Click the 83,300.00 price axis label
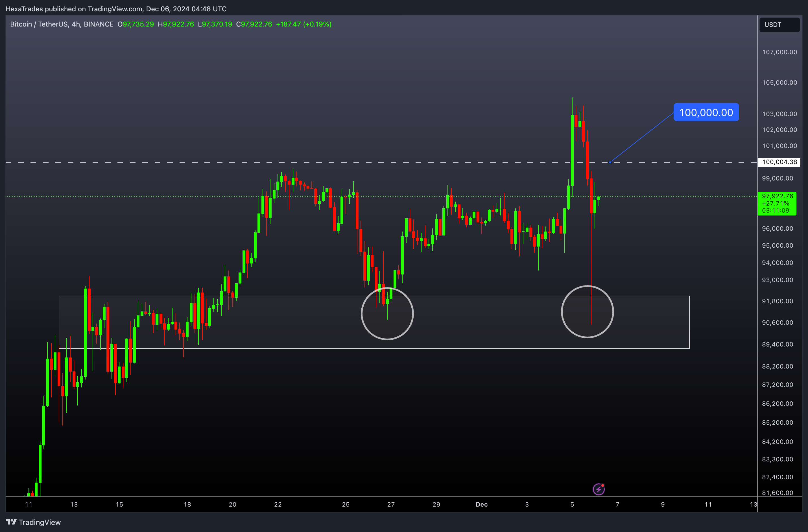Viewport: 808px width, 532px height. (778, 459)
